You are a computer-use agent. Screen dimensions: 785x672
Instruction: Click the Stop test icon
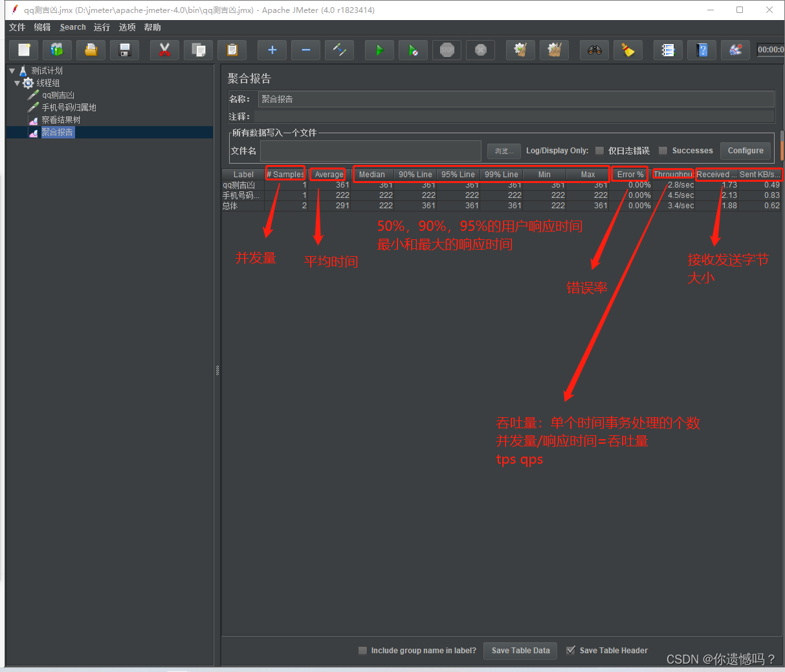(447, 50)
